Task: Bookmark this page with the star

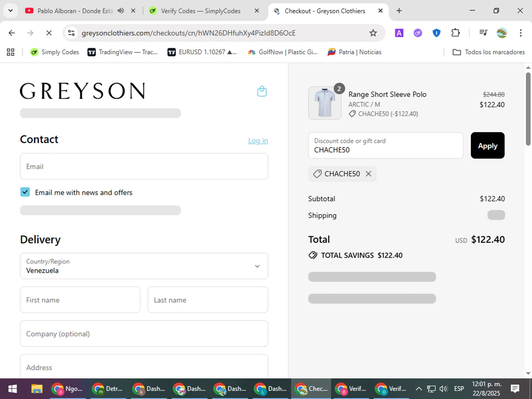Action: (373, 33)
